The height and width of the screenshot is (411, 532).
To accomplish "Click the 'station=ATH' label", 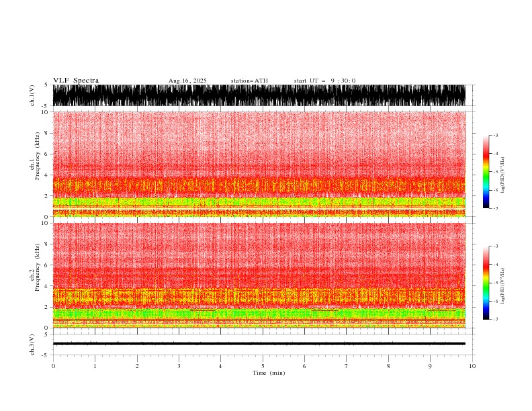I will point(249,81).
